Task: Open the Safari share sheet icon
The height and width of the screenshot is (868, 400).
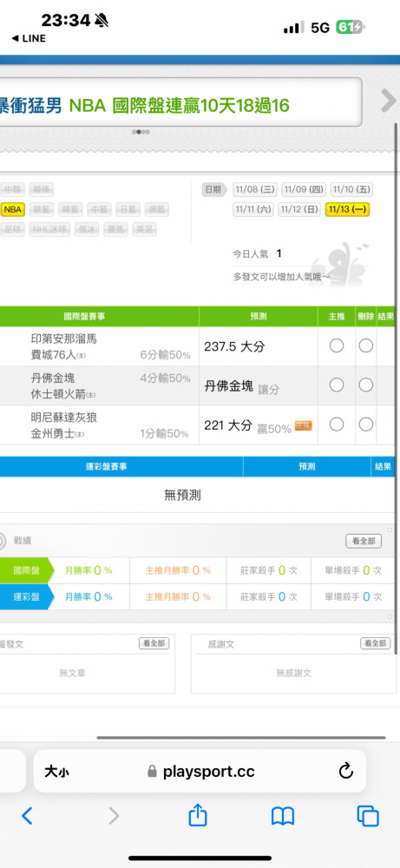Action: 198,815
